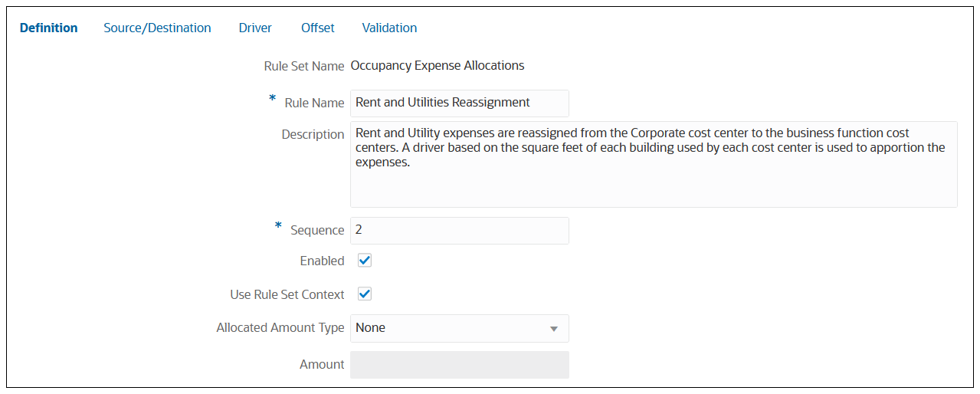The height and width of the screenshot is (394, 980).
Task: Open the Source/Destination tab
Action: (157, 28)
